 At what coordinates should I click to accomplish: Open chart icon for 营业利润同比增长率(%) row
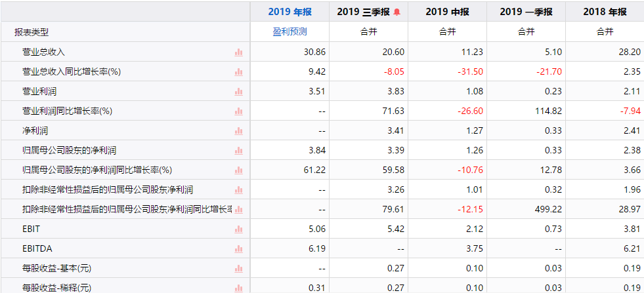(x=238, y=111)
